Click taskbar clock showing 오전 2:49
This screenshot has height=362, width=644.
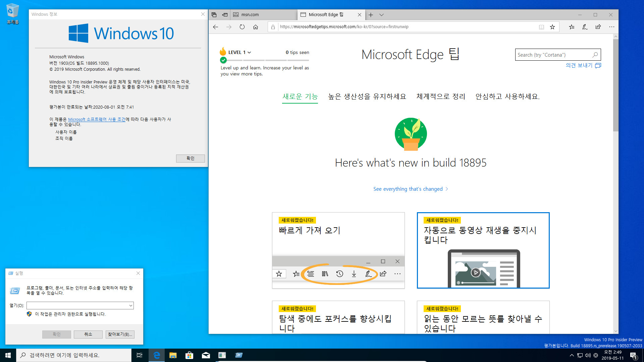point(613,355)
